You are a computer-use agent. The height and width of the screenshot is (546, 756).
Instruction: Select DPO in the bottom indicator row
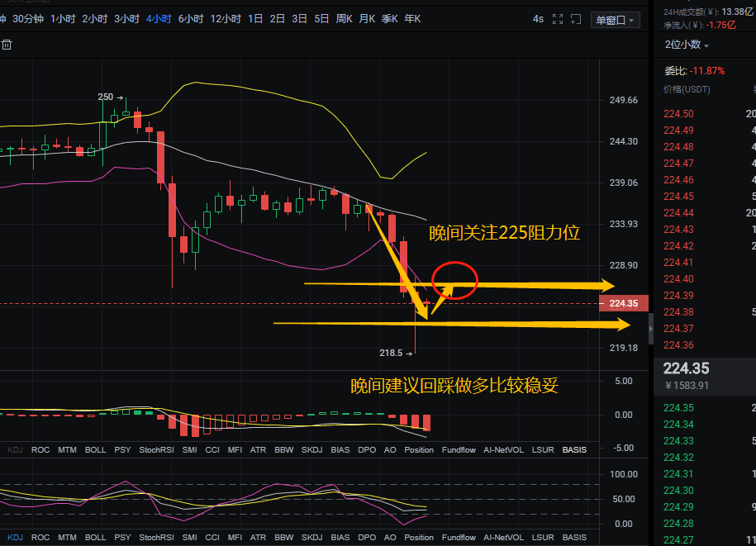point(367,537)
